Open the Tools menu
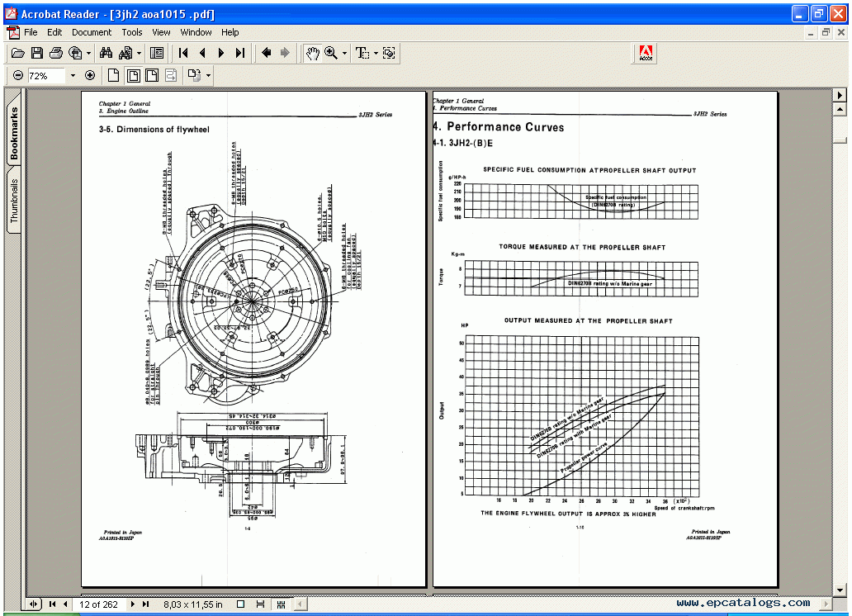 131,33
